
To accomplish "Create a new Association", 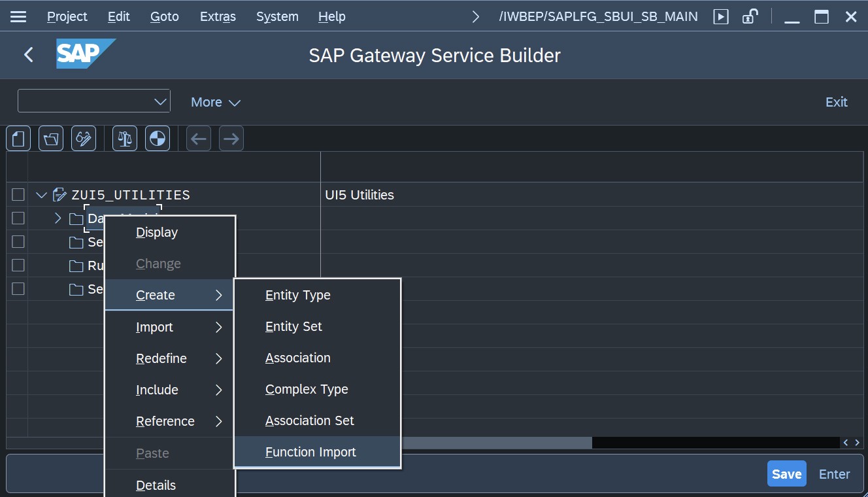I will tap(317, 358).
